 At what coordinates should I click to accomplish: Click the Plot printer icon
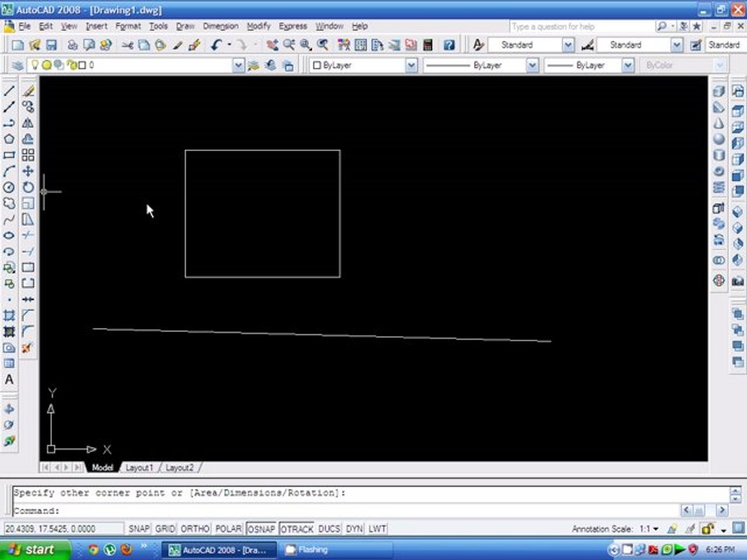[x=72, y=45]
